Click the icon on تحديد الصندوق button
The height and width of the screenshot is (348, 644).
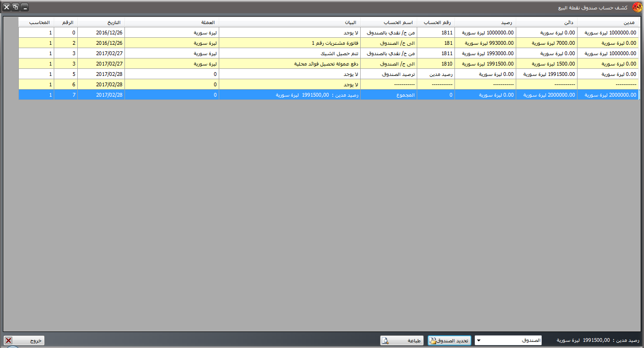tap(432, 340)
